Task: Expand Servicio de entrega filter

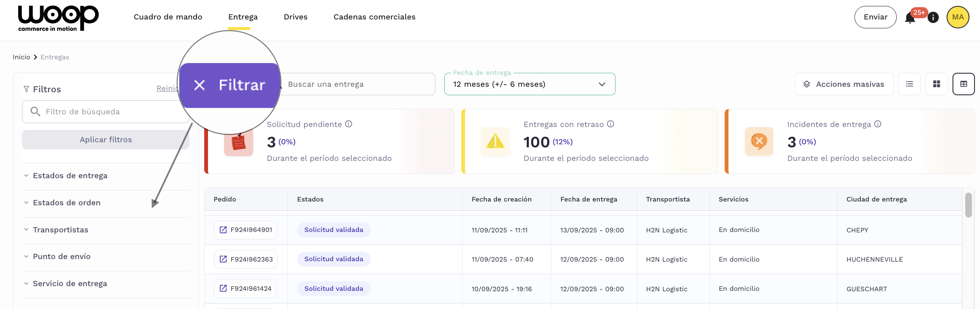Action: tap(70, 284)
